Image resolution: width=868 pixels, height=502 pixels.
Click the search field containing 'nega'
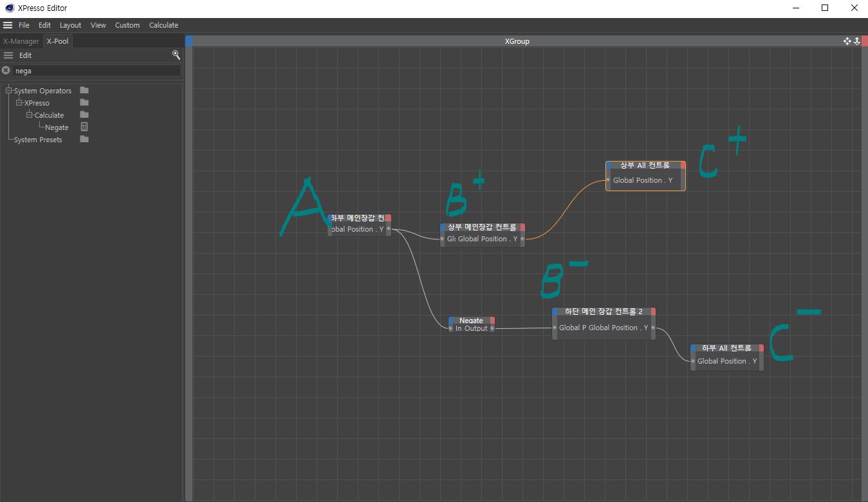coord(97,71)
